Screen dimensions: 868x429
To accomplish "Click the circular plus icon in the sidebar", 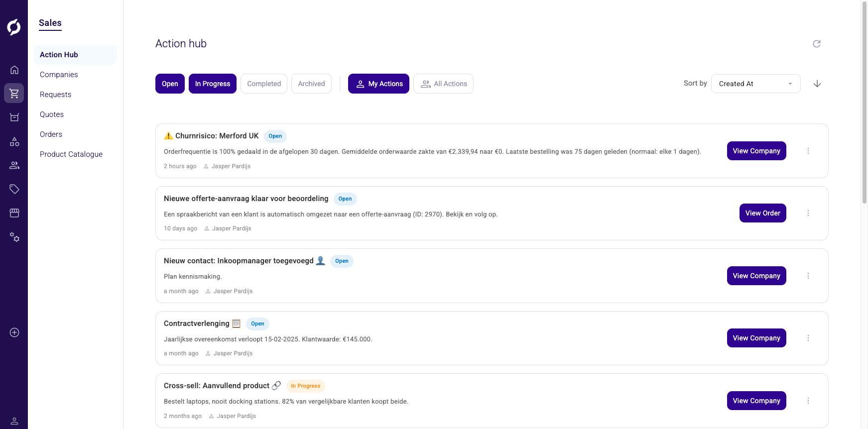I will point(14,332).
